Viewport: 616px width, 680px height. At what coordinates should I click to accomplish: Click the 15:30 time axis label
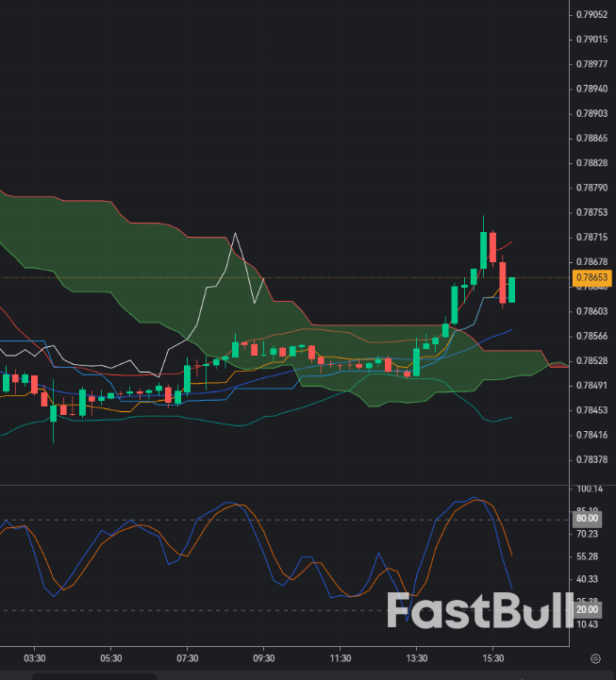pos(493,658)
